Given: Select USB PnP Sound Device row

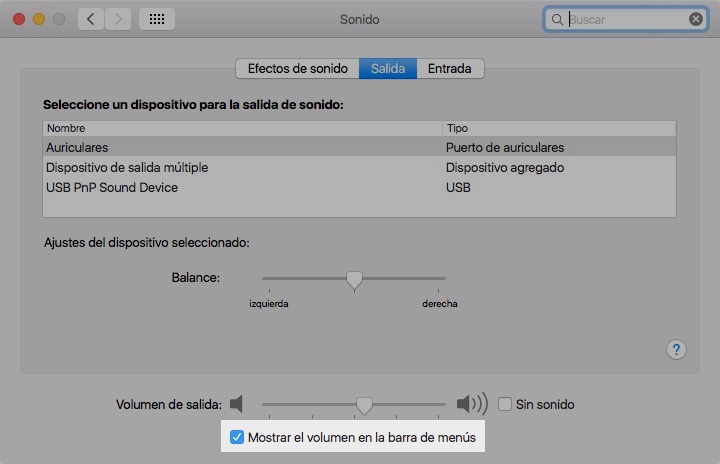Looking at the screenshot, I should pyautogui.click(x=359, y=187).
